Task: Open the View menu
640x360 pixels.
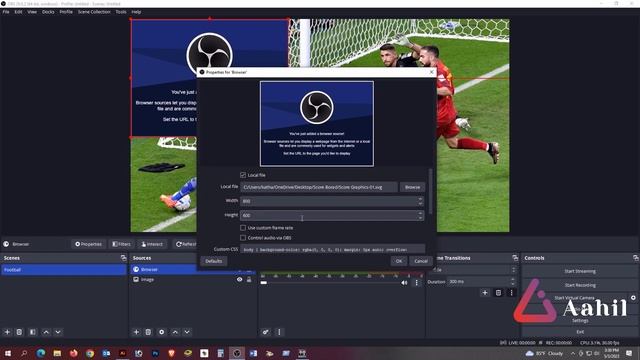Action: tap(32, 12)
